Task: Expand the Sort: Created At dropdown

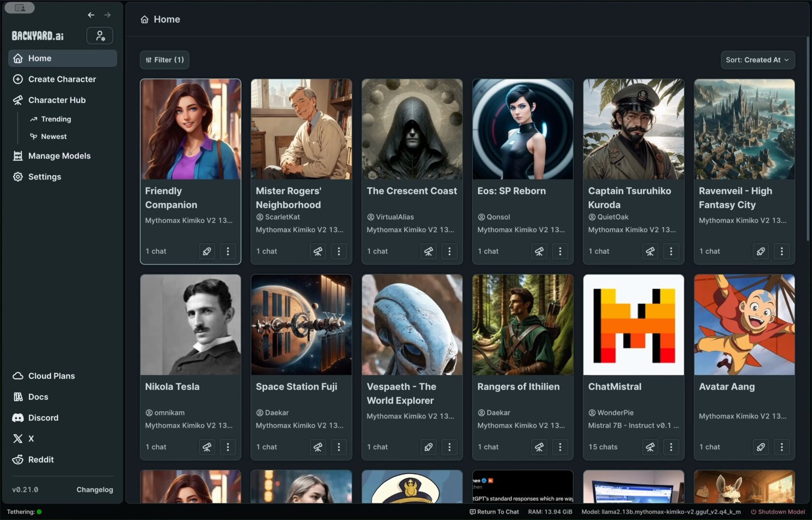Action: pyautogui.click(x=757, y=60)
